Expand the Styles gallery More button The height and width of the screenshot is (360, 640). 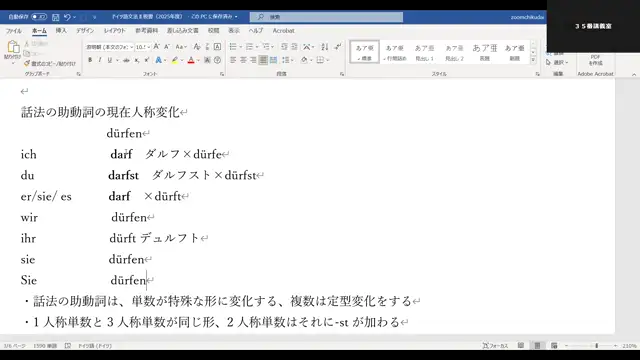pyautogui.click(x=533, y=60)
